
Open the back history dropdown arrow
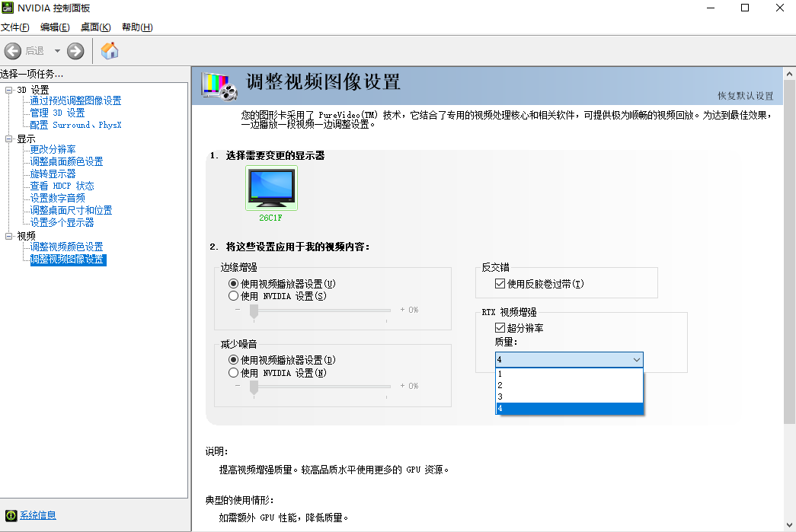point(57,51)
